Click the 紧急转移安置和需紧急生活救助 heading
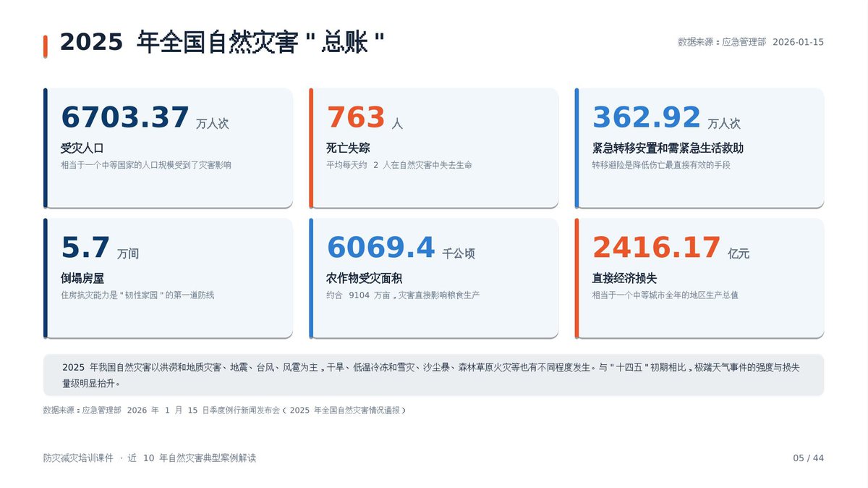Image resolution: width=868 pixels, height=488 pixels. (668, 148)
